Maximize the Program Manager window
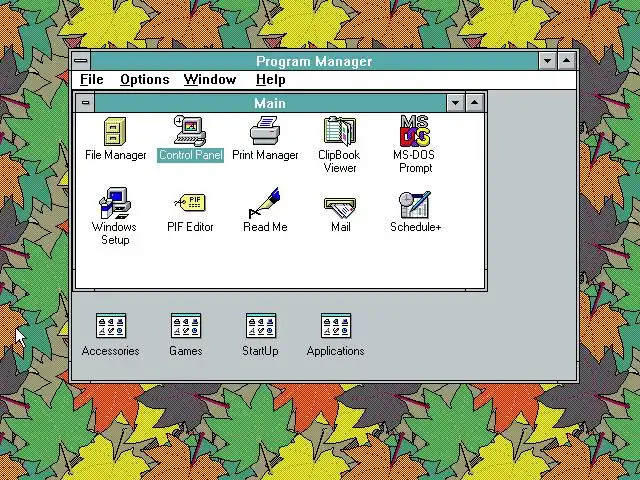Image resolution: width=640 pixels, height=480 pixels. point(566,61)
